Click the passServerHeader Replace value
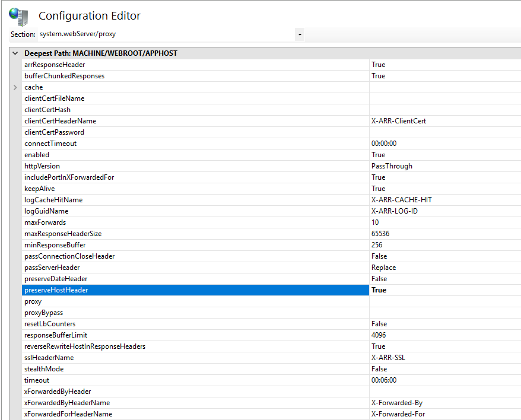This screenshot has height=420, width=521. [383, 268]
